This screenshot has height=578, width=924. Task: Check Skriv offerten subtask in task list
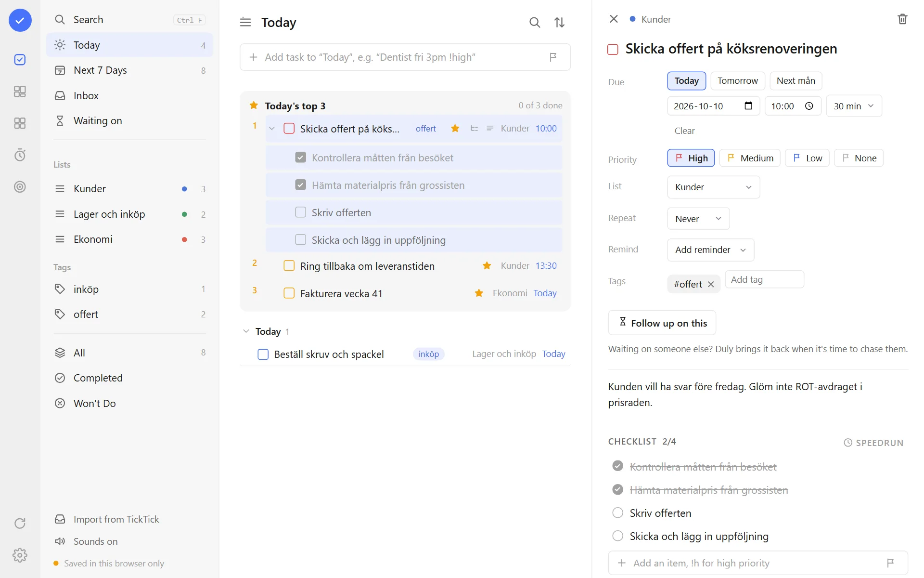301,212
